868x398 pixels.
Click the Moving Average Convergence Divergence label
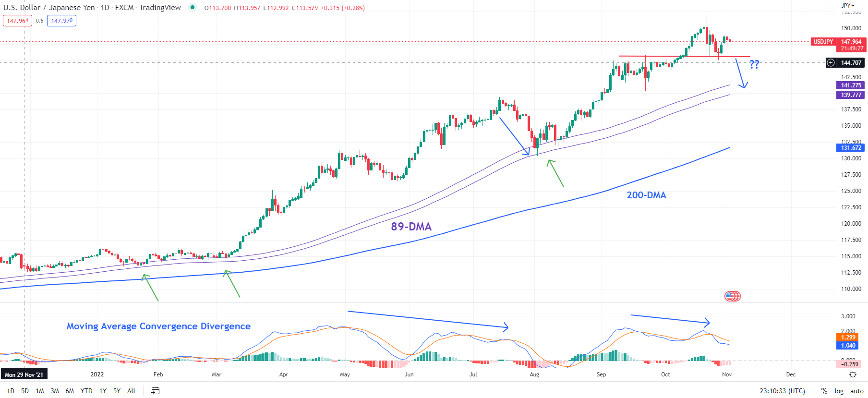158,326
